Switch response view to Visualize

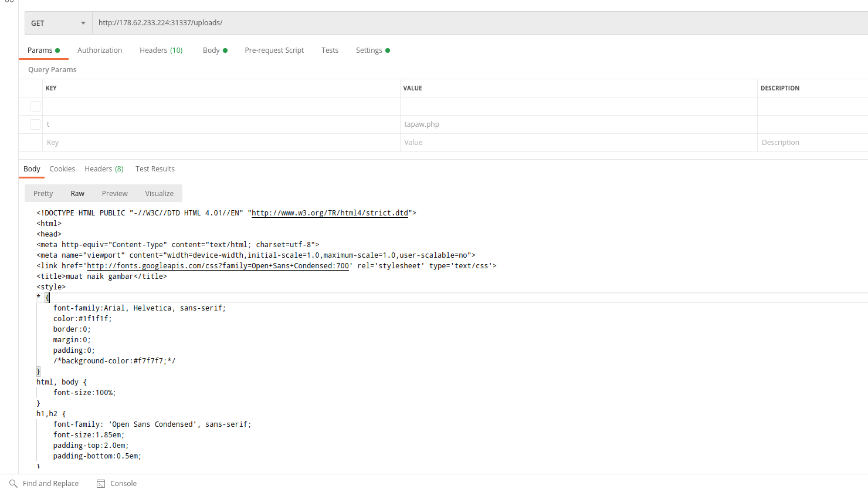pyautogui.click(x=159, y=194)
